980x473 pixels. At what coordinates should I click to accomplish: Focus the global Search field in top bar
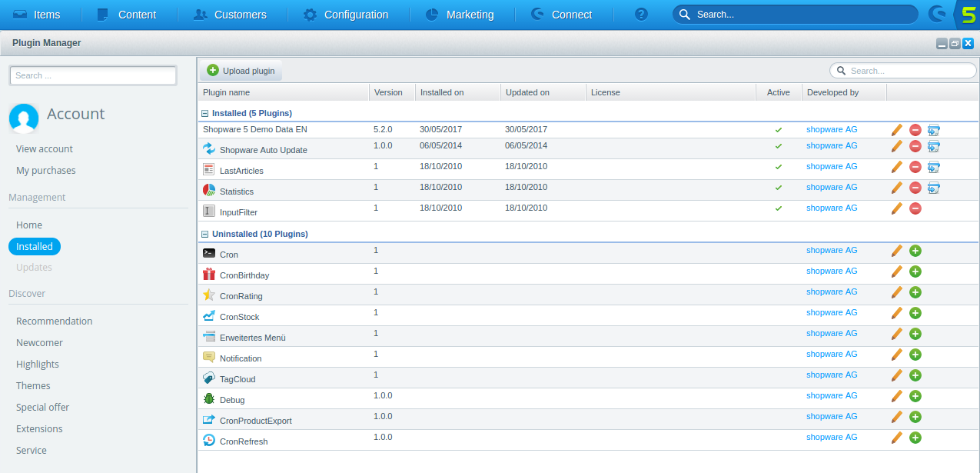click(x=796, y=15)
